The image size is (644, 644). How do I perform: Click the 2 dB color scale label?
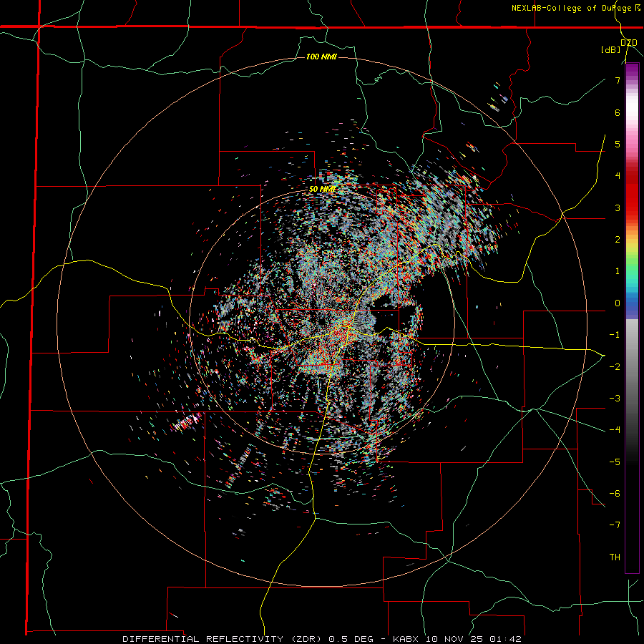(618, 240)
